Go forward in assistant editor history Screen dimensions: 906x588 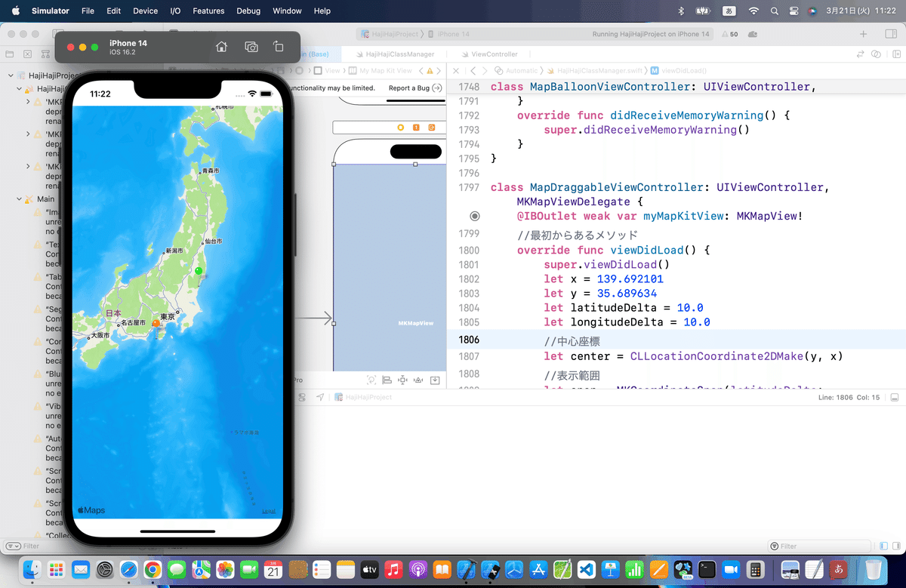pos(484,70)
